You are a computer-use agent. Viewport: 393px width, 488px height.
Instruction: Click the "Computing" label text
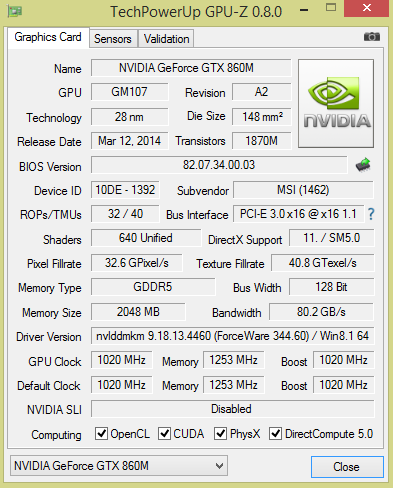(x=56, y=435)
